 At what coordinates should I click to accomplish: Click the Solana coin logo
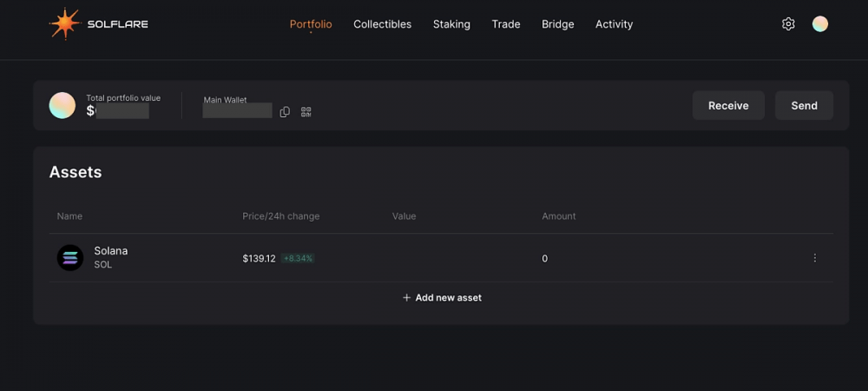(70, 257)
